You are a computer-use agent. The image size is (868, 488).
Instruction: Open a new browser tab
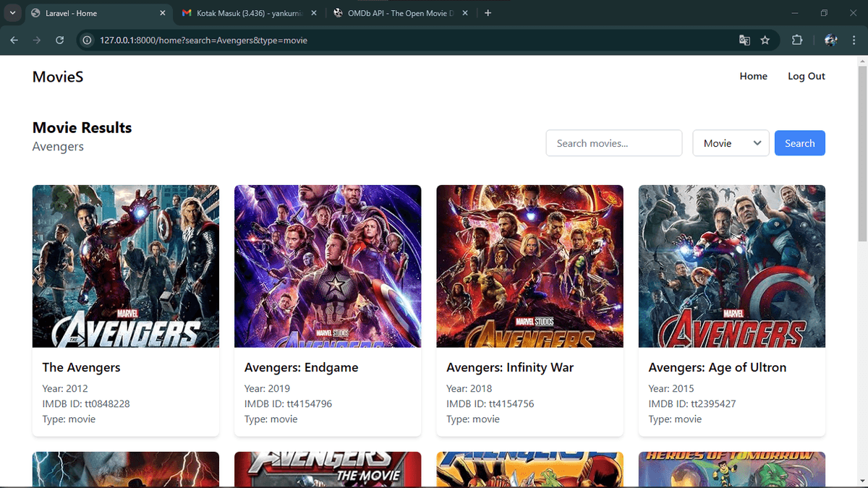(488, 13)
